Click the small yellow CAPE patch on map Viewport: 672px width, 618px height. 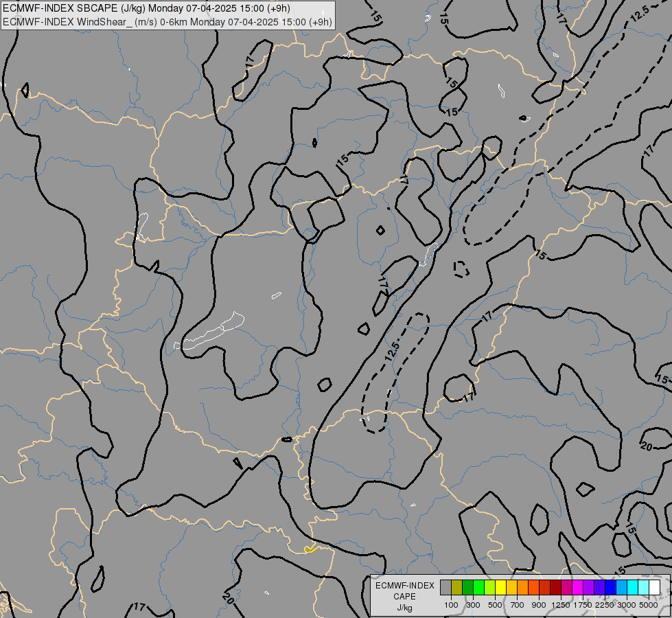click(310, 549)
